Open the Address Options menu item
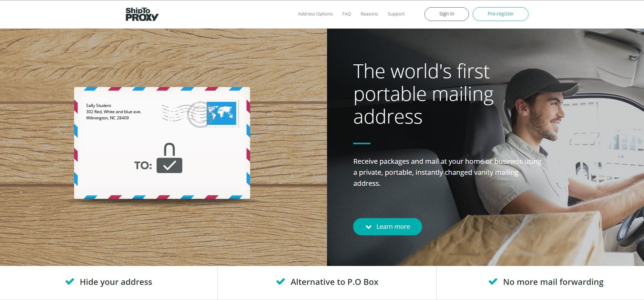Viewport: 644px width, 300px height. click(315, 14)
